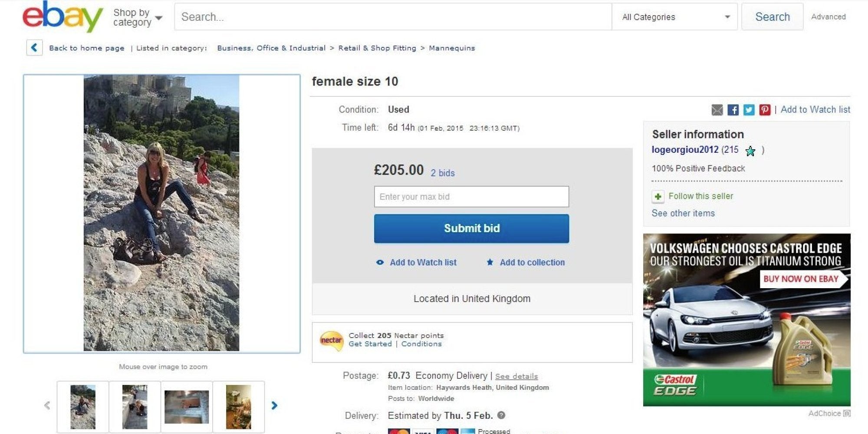Go to Retail & Shop Fitting breadcrumb

click(x=377, y=48)
